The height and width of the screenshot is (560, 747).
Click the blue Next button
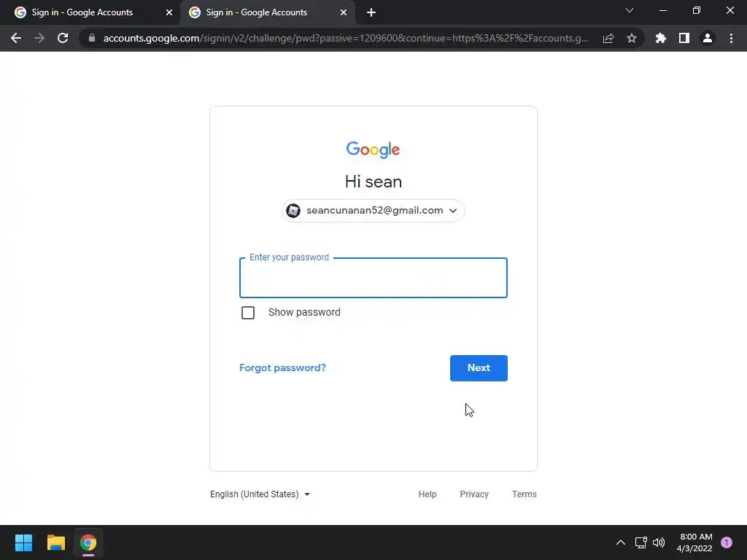pos(479,368)
